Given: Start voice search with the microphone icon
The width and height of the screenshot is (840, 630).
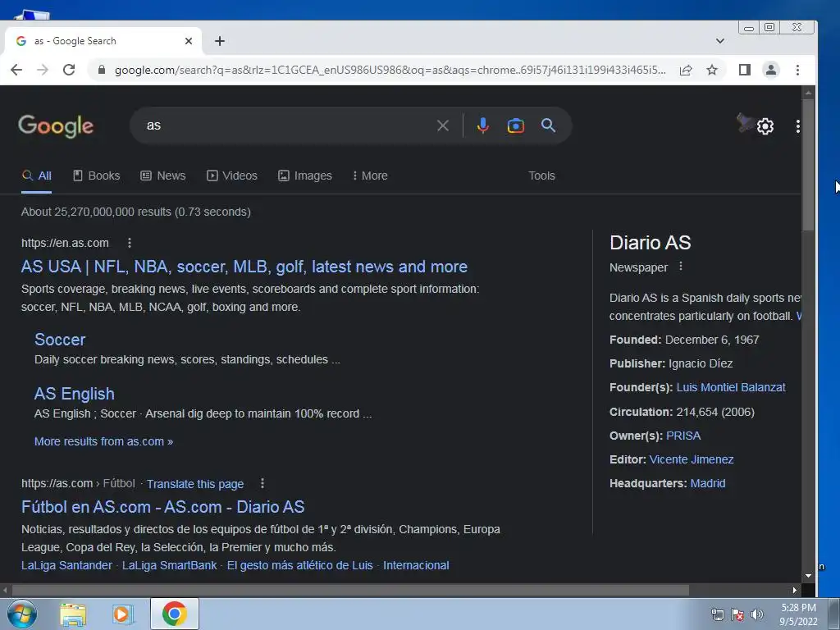Looking at the screenshot, I should click(x=482, y=126).
